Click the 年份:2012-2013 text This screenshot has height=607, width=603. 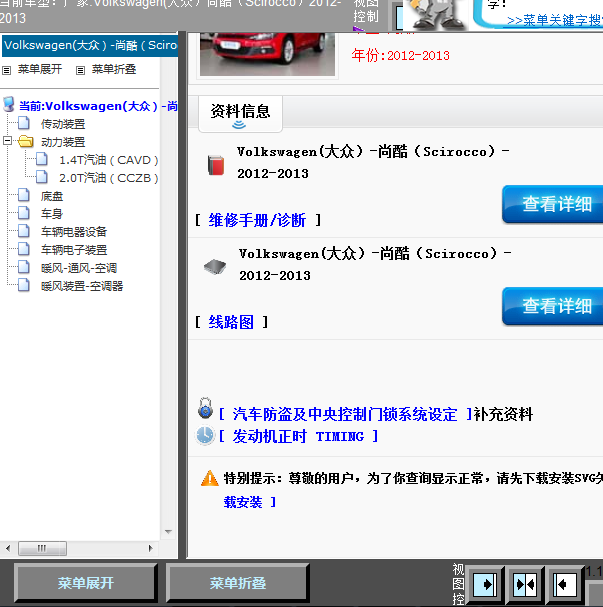[x=401, y=56]
